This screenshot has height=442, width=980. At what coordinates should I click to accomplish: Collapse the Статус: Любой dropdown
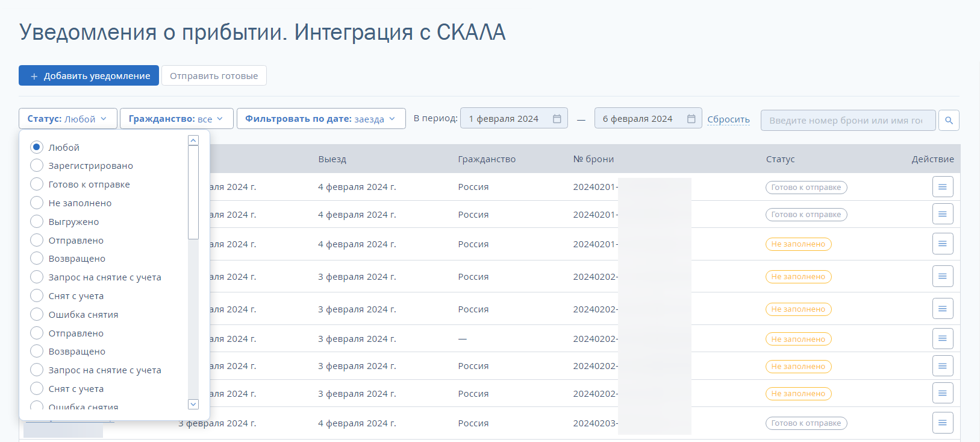[x=67, y=119]
